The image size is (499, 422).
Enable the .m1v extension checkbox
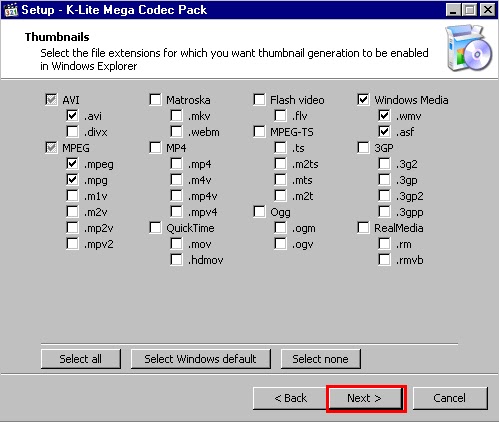pos(72,195)
